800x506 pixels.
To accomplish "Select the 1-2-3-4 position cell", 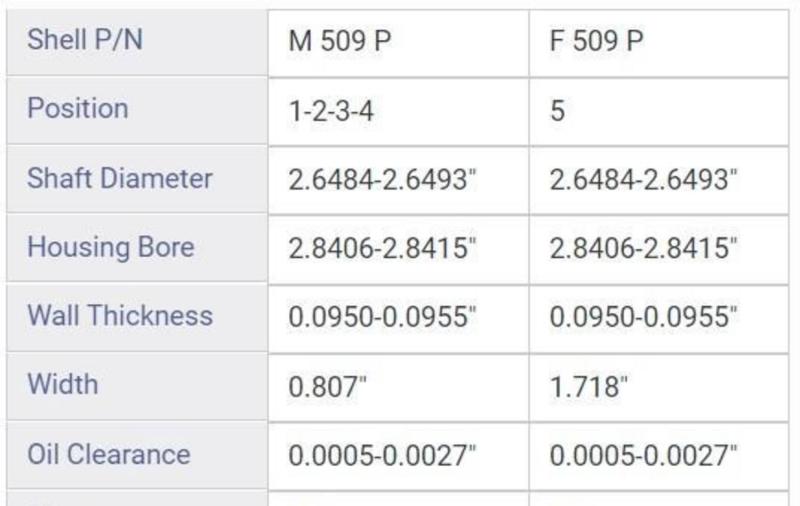I will click(x=331, y=110).
